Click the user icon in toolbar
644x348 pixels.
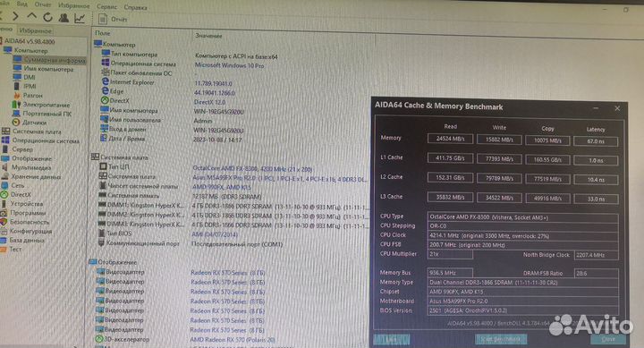pyautogui.click(x=64, y=18)
